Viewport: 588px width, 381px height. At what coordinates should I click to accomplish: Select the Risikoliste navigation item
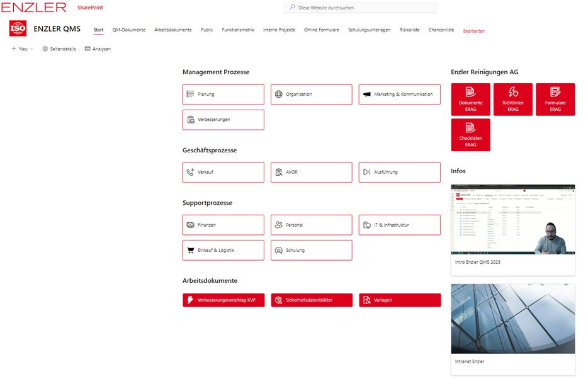pos(409,30)
